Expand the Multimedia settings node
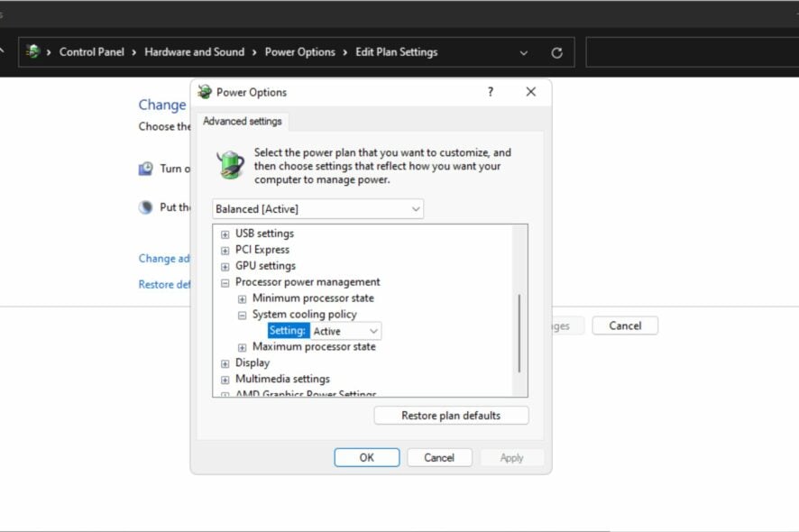The image size is (799, 532). (x=225, y=381)
